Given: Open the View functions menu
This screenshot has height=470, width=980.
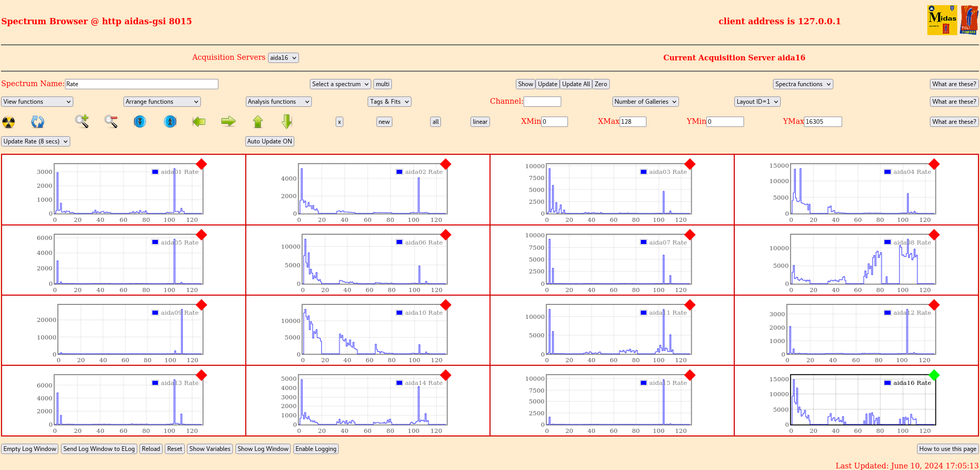Looking at the screenshot, I should point(37,102).
